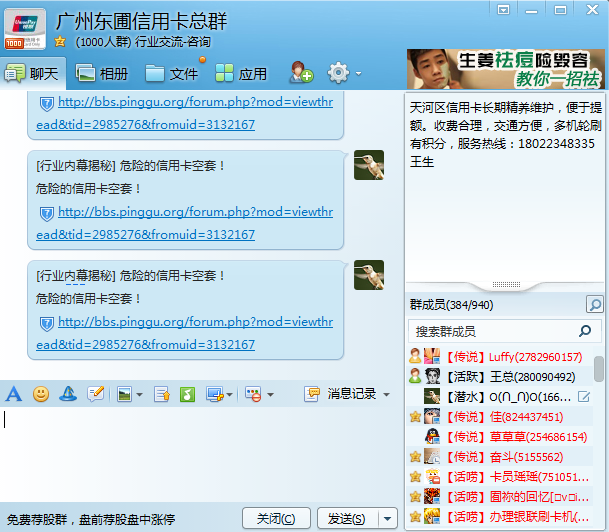Click the magnifier icon beside member count
609x532 pixels.
click(594, 304)
